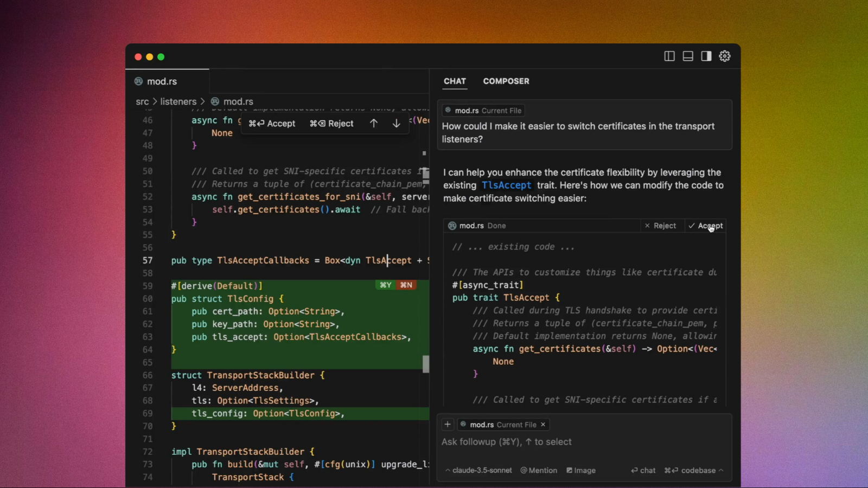The width and height of the screenshot is (868, 488).
Task: Click the editor vertical scrollbar thumb
Action: (426, 364)
